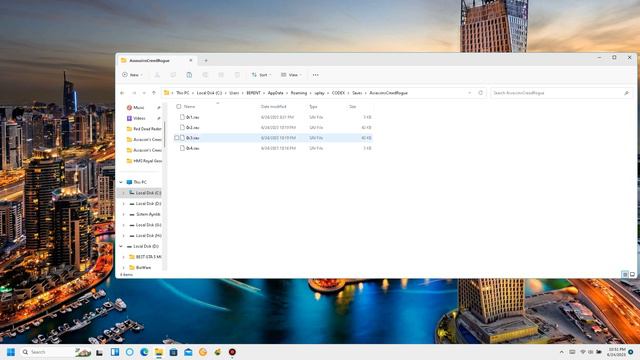Expand the Local Disk (H:) node
Screen dimensions: 640x360
[x=123, y=236]
